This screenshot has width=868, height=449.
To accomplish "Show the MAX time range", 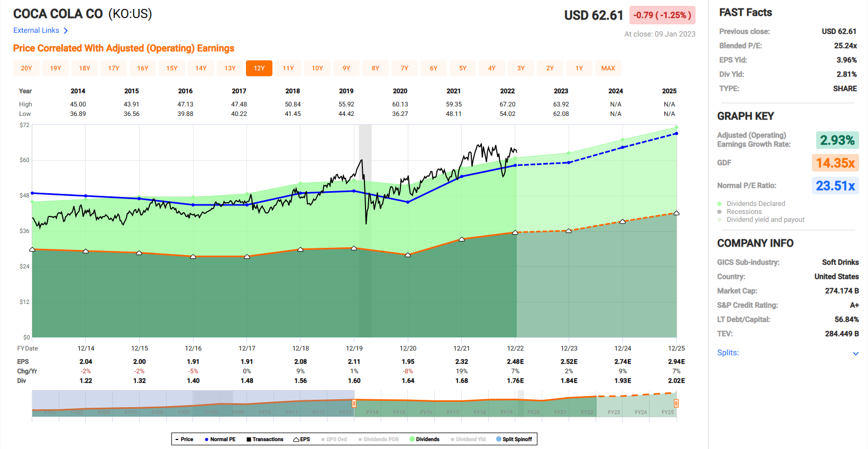I will [x=608, y=68].
